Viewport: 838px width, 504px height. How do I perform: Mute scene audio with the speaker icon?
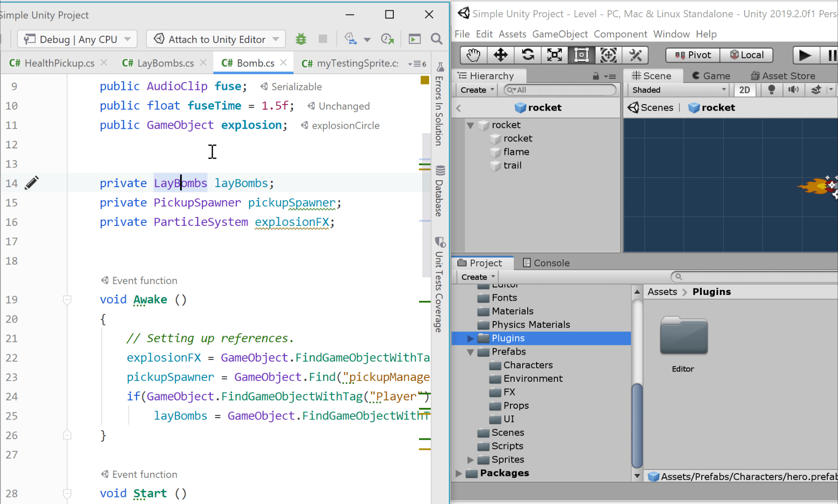click(x=794, y=90)
